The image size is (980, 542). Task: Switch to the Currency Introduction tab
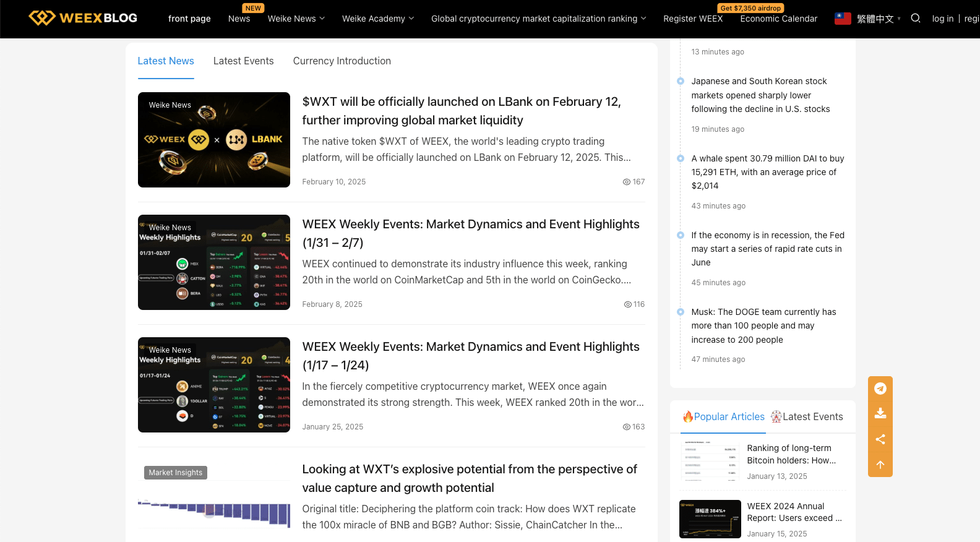tap(342, 61)
